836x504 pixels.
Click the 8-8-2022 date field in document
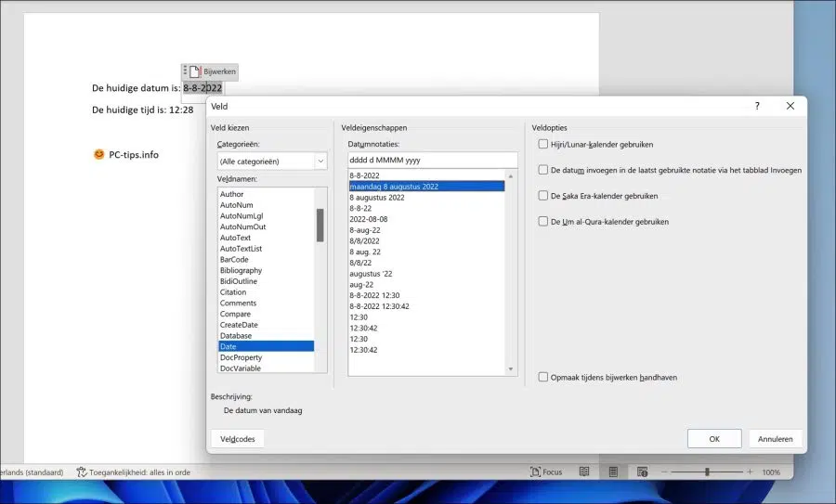(x=202, y=88)
